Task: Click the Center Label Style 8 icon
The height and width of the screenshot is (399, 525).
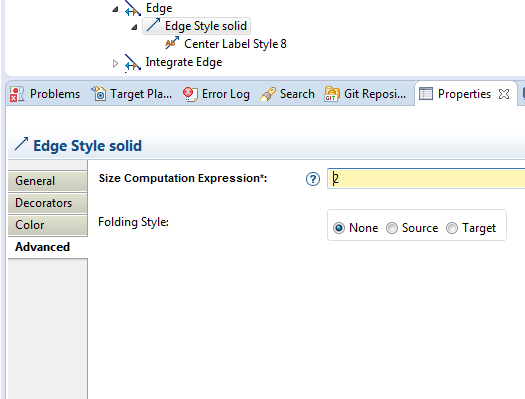Action: coord(172,44)
